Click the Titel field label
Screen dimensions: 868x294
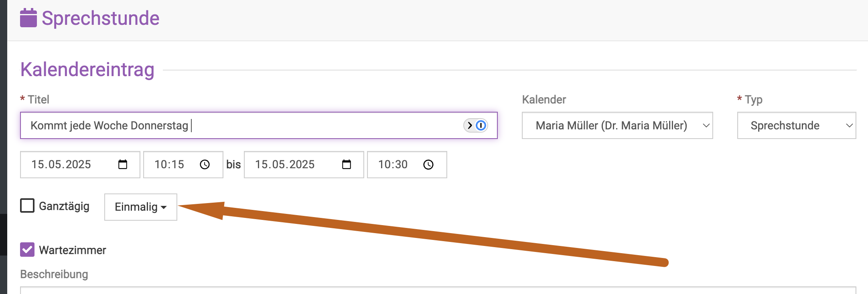coord(39,99)
